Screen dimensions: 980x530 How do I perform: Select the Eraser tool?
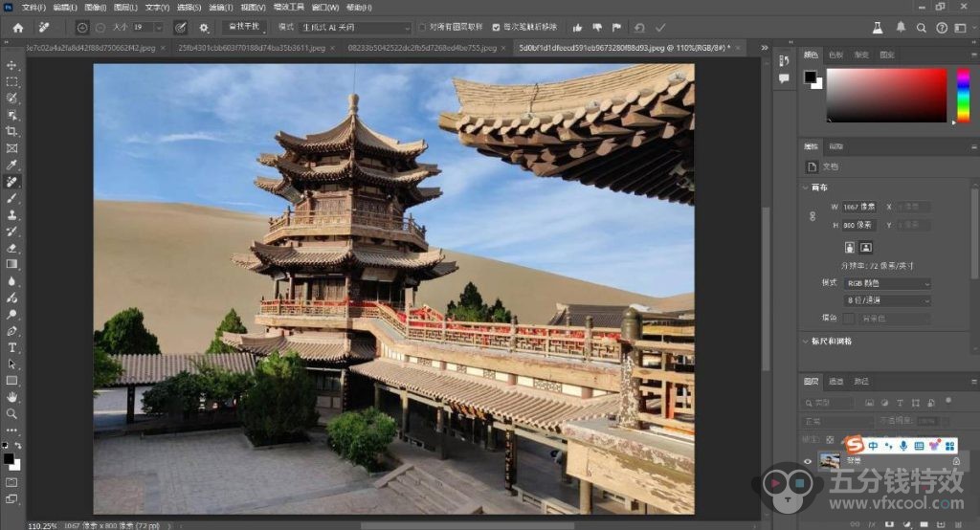pyautogui.click(x=11, y=248)
